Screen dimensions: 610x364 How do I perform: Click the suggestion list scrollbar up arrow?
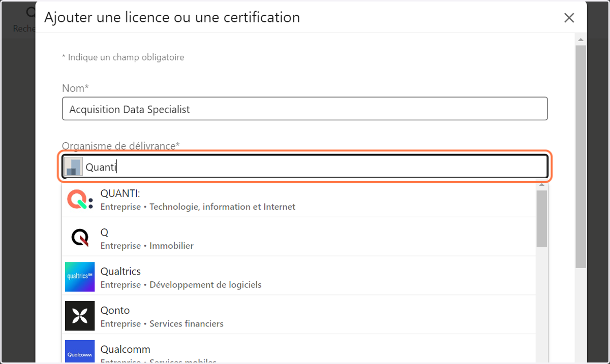point(542,185)
